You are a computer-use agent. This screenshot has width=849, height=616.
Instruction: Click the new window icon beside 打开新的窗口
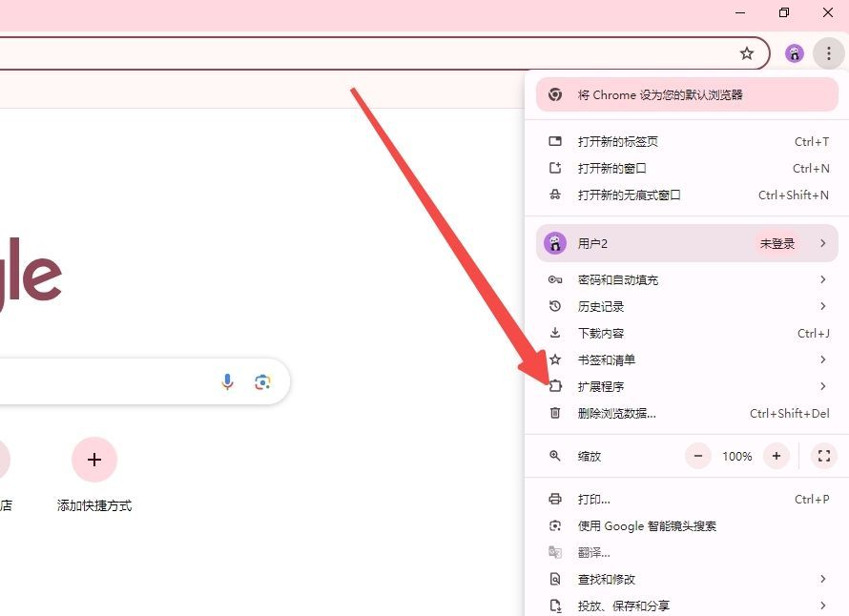(x=555, y=168)
